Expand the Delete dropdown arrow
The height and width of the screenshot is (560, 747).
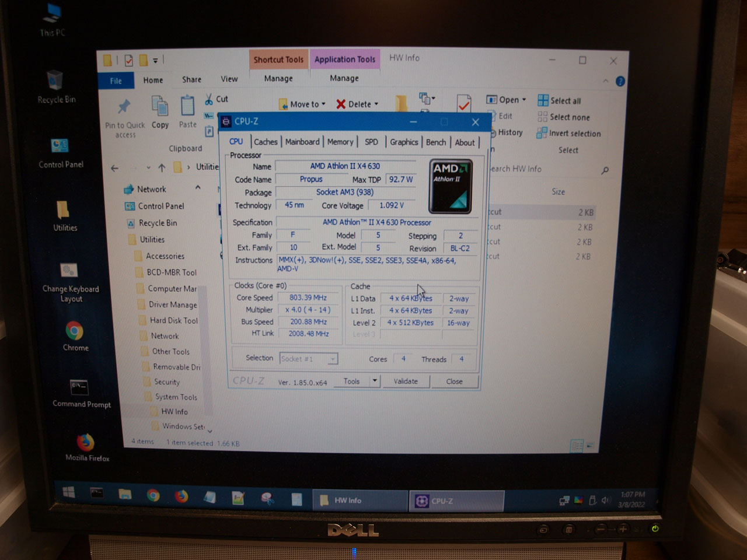point(376,104)
